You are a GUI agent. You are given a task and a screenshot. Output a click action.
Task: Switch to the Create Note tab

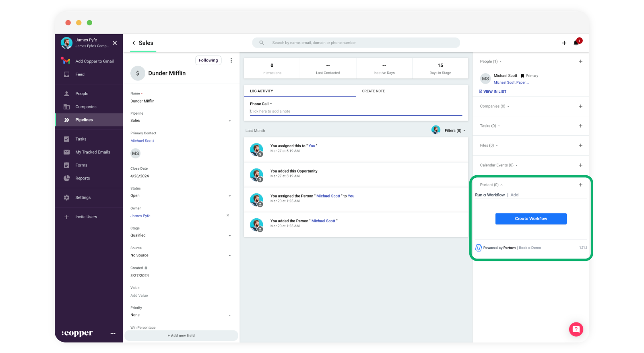coord(373,91)
